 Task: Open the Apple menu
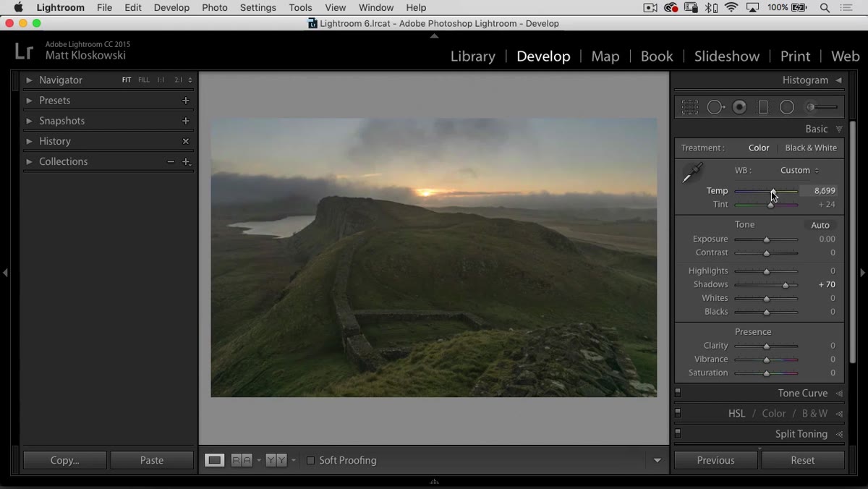tap(18, 8)
